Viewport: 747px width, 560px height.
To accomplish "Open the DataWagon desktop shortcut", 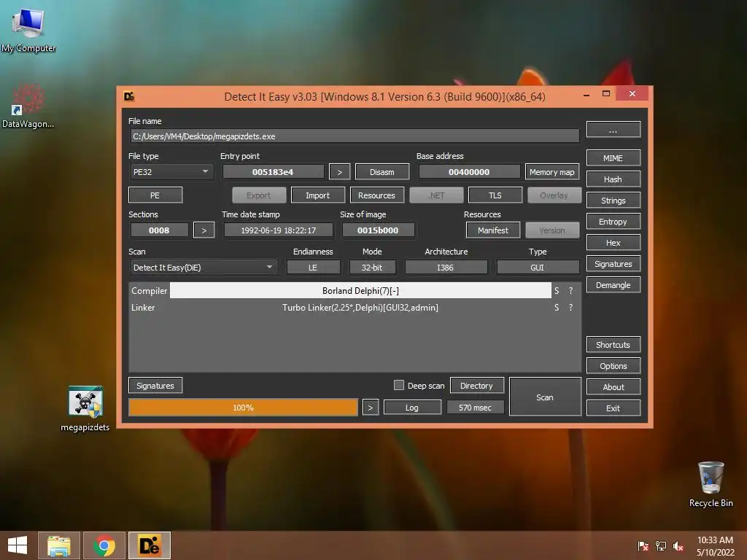I will coord(28,106).
